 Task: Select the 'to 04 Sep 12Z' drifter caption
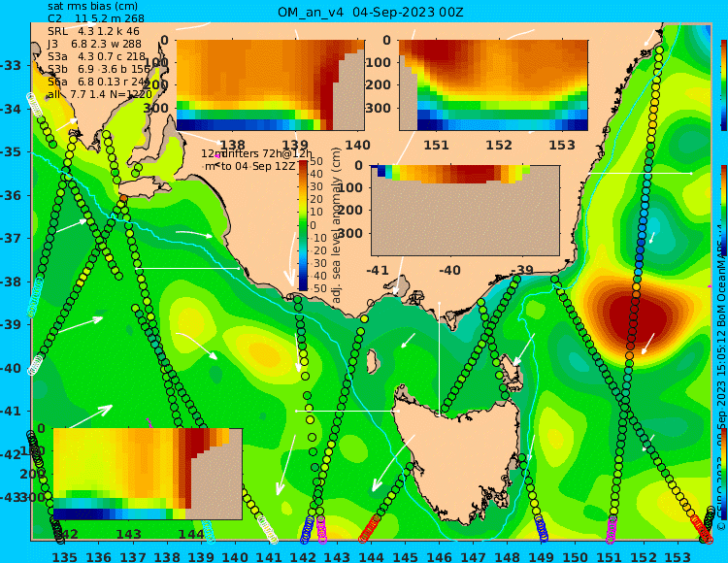pos(257,166)
